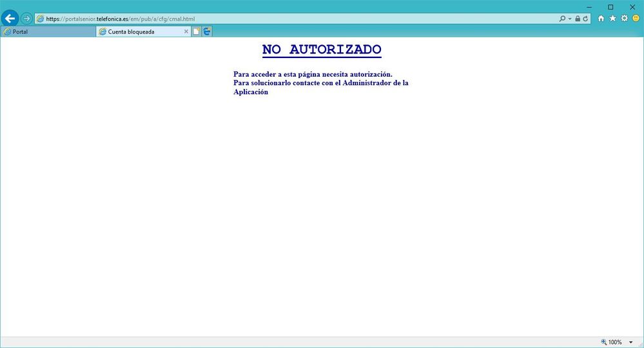
Task: Open a new tab
Action: [x=197, y=32]
